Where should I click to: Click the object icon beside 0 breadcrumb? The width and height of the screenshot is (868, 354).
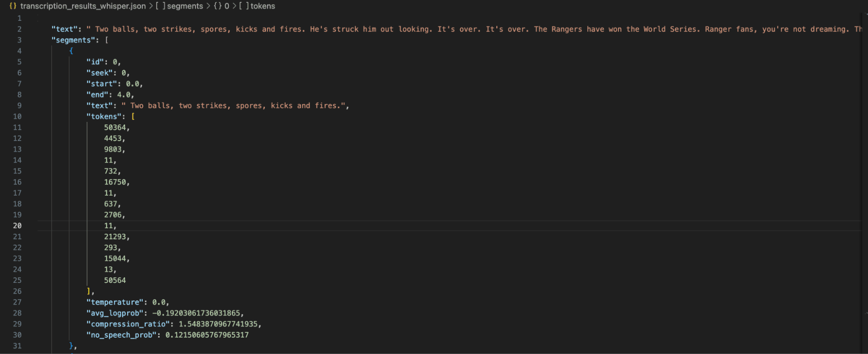click(x=218, y=6)
